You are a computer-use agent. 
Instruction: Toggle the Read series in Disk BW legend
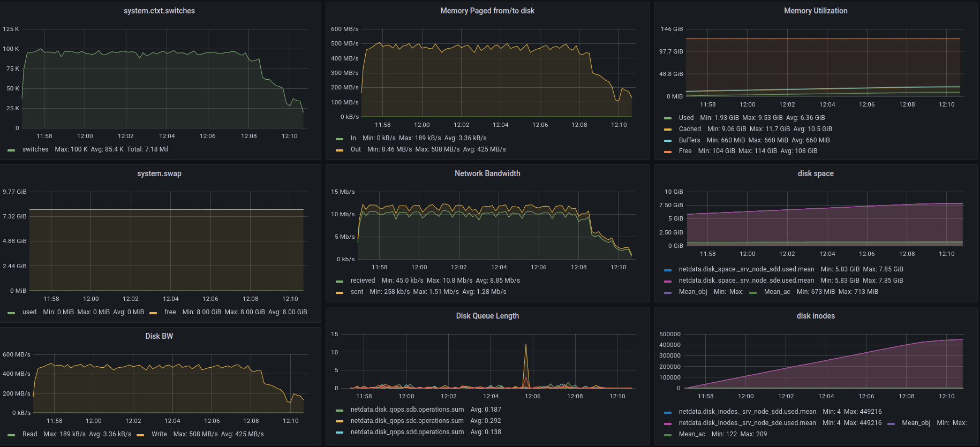[x=29, y=434]
